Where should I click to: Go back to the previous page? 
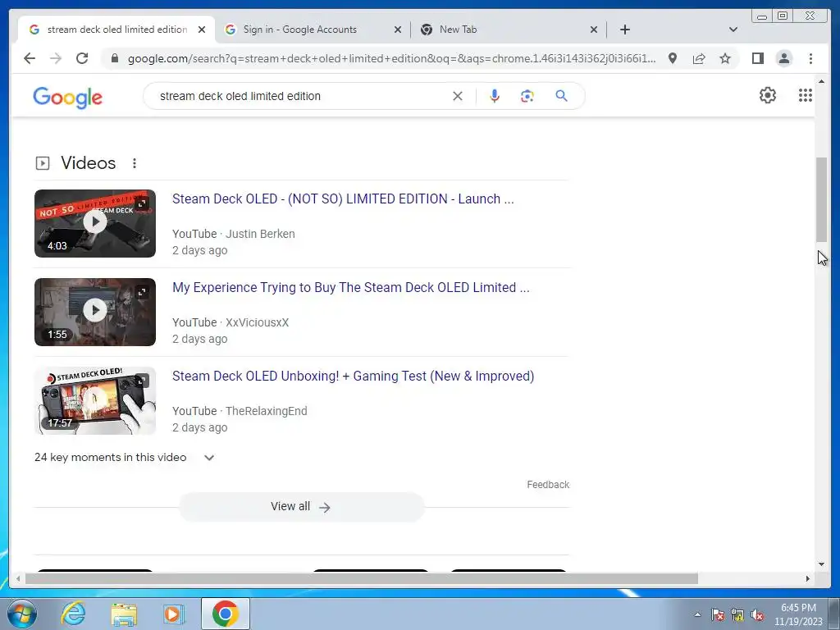point(30,58)
